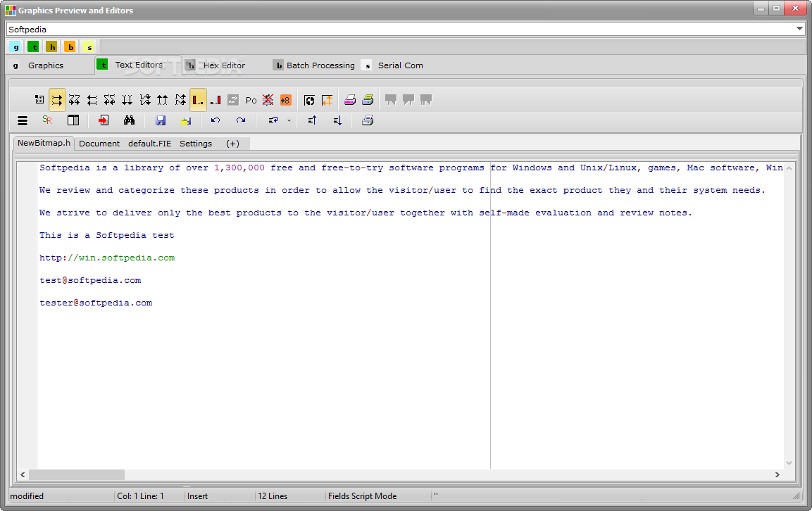The height and width of the screenshot is (511, 812).
Task: Click the green 't' quick-access icon
Action: [34, 47]
